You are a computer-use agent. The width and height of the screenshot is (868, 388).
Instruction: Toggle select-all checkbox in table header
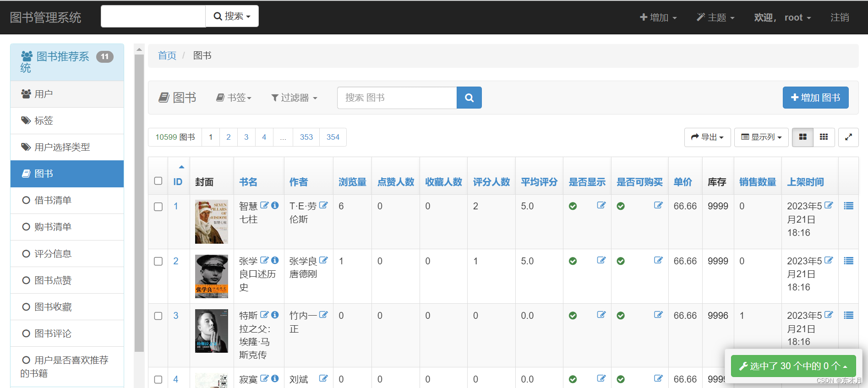[x=158, y=181]
